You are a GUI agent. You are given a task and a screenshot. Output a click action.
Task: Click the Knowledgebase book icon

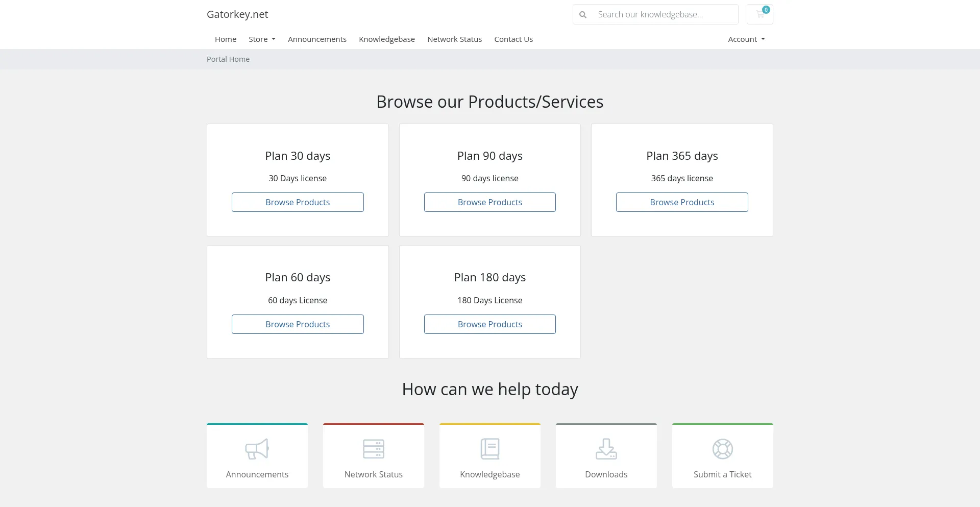[x=489, y=449]
